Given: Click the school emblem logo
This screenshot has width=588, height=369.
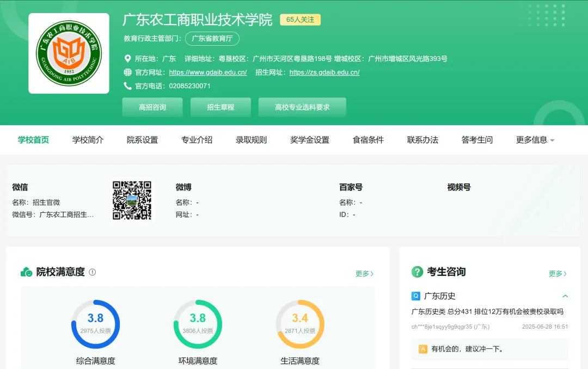Looking at the screenshot, I should [x=69, y=53].
